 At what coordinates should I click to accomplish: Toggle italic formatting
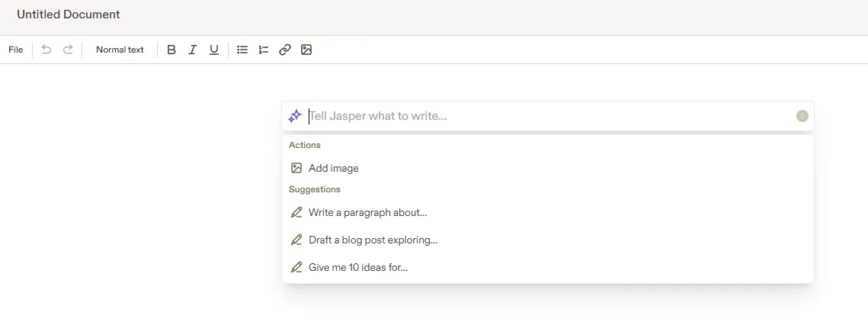coord(193,50)
